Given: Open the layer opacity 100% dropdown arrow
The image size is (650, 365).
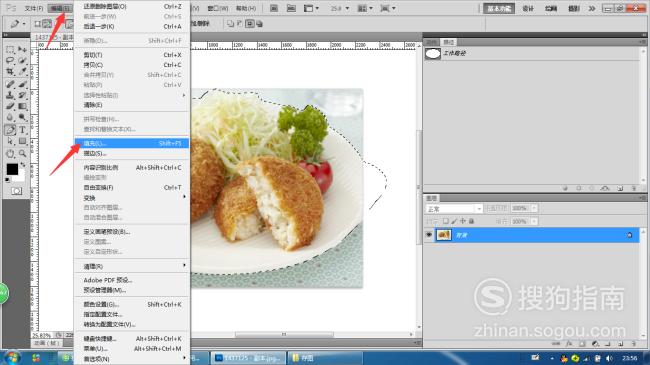Looking at the screenshot, I should click(x=534, y=208).
